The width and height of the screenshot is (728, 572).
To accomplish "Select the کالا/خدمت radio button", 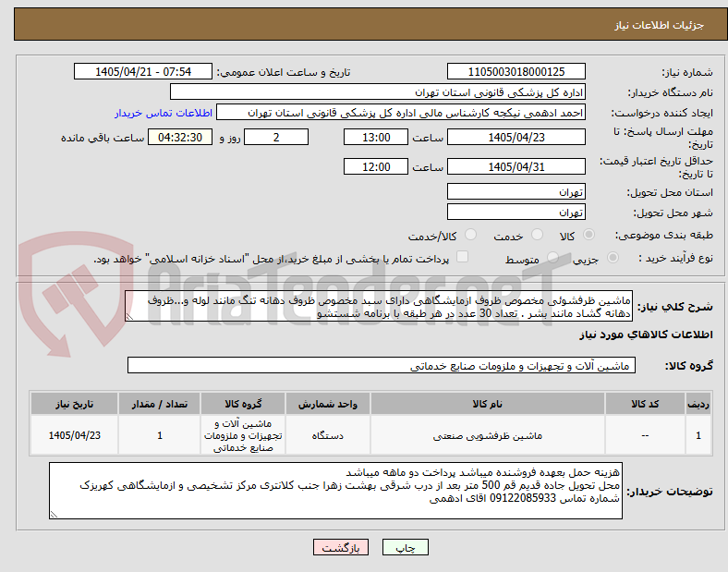I will (x=471, y=235).
